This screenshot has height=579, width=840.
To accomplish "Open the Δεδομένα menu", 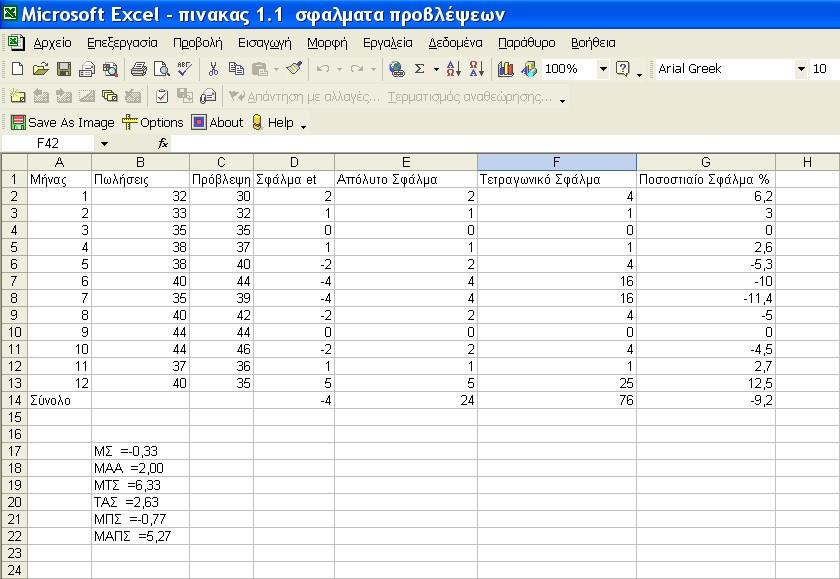I will (455, 42).
